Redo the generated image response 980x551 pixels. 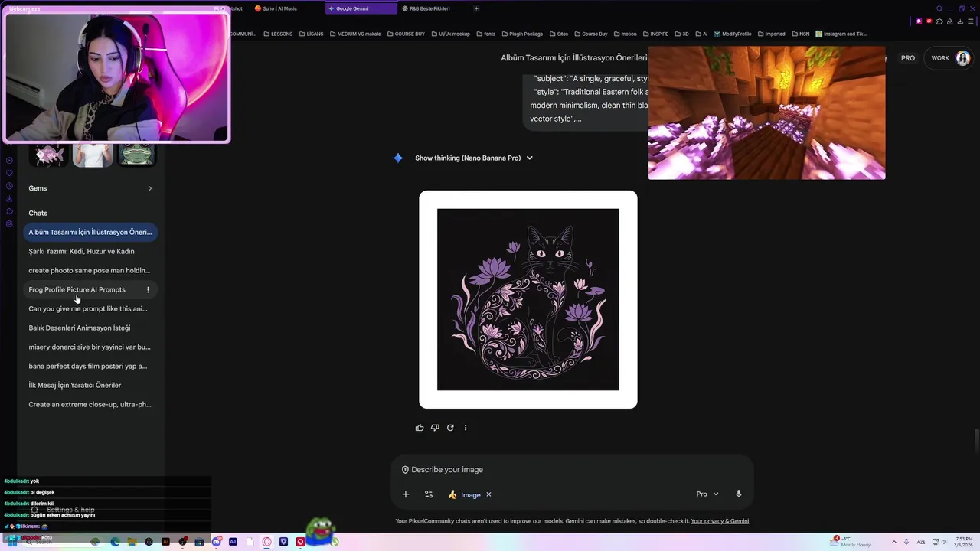click(x=450, y=428)
